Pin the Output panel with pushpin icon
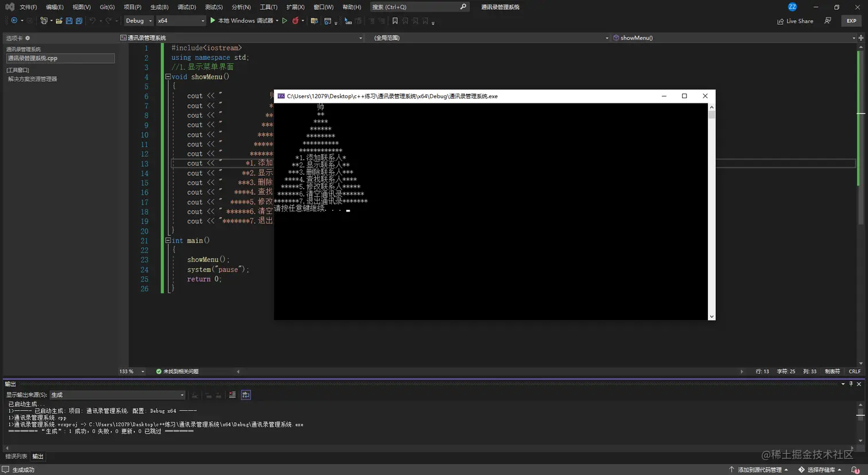868x475 pixels. [851, 384]
